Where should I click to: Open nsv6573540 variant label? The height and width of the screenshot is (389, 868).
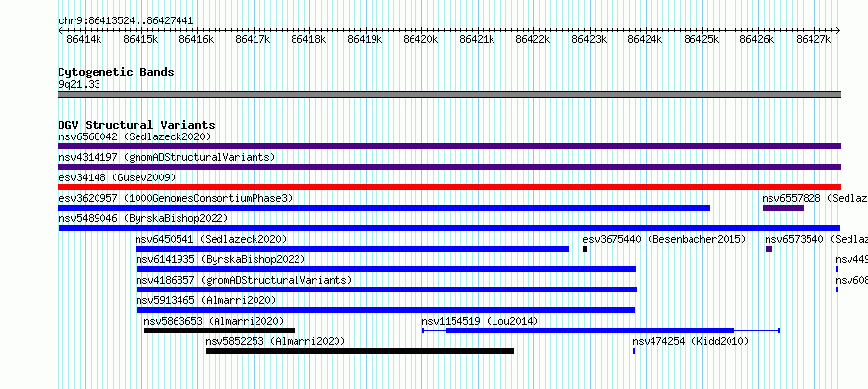816,239
